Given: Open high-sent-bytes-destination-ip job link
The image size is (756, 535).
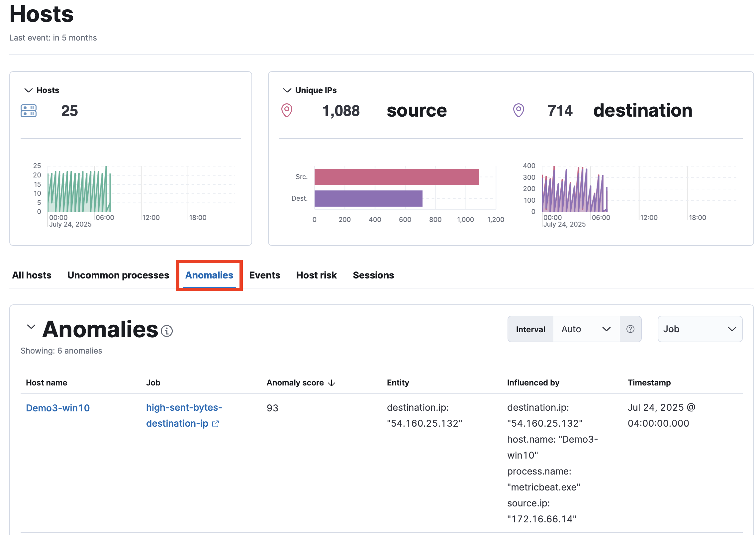Looking at the screenshot, I should click(184, 408).
